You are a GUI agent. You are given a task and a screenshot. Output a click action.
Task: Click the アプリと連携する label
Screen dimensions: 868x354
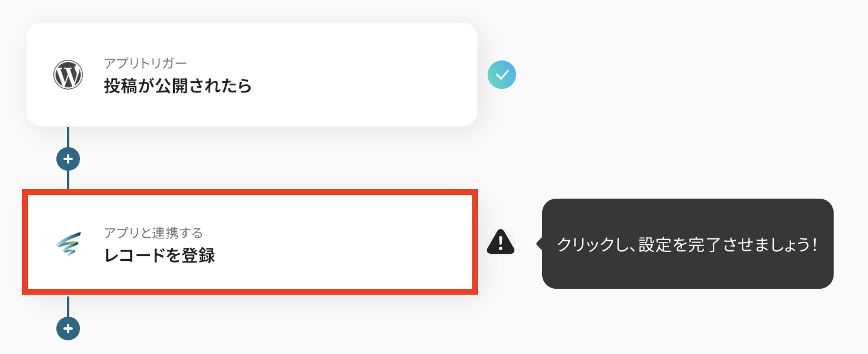coord(153,232)
